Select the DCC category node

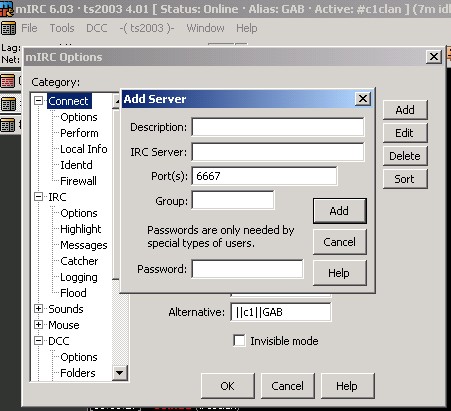(x=59, y=341)
